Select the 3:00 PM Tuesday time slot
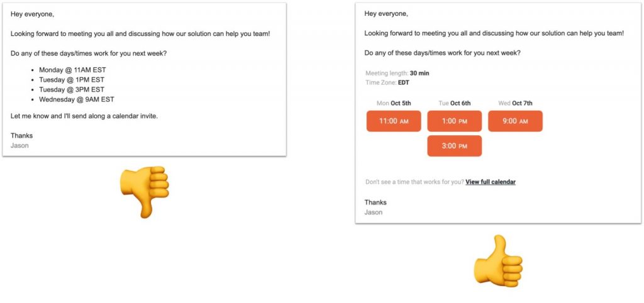The width and height of the screenshot is (644, 303). click(x=454, y=146)
